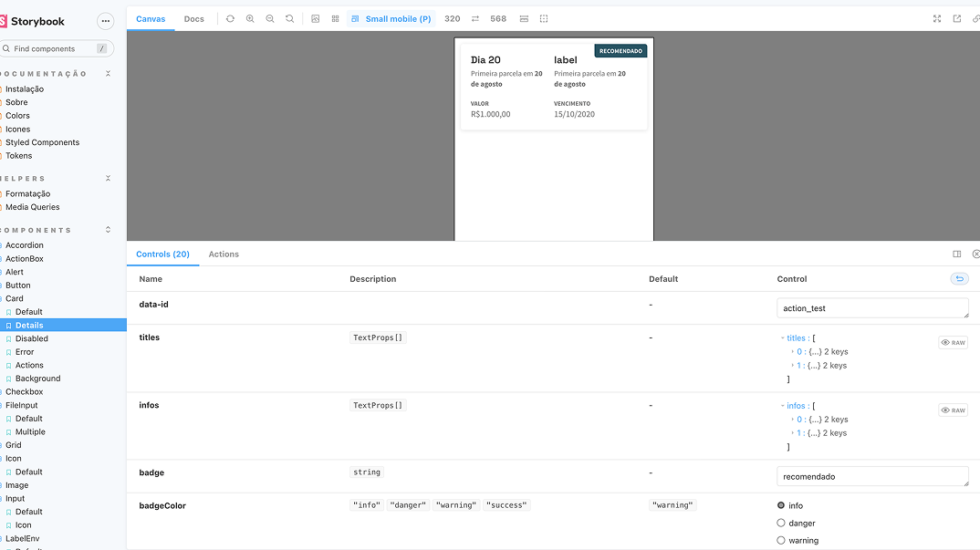
Task: Select the Alert component
Action: [15, 272]
